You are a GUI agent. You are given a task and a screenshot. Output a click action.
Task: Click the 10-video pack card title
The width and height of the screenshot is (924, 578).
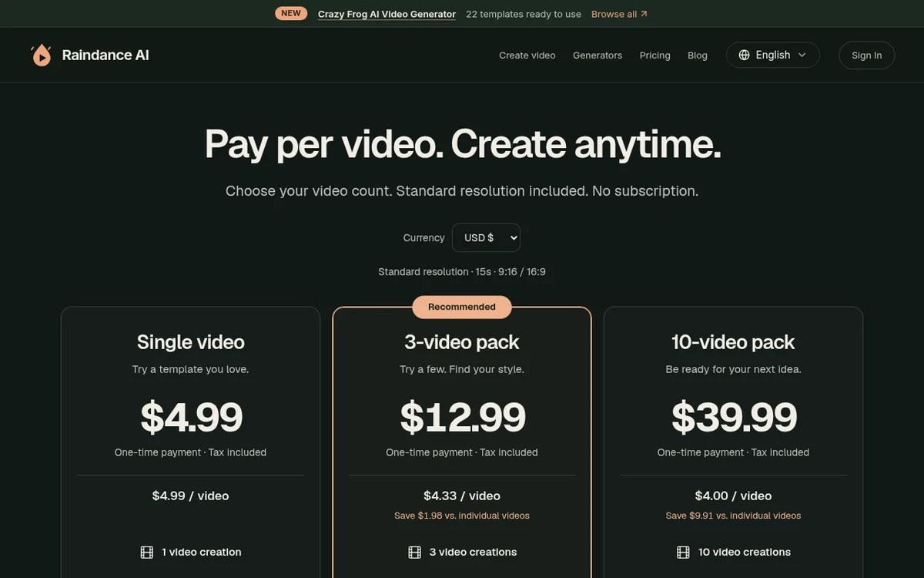point(733,342)
